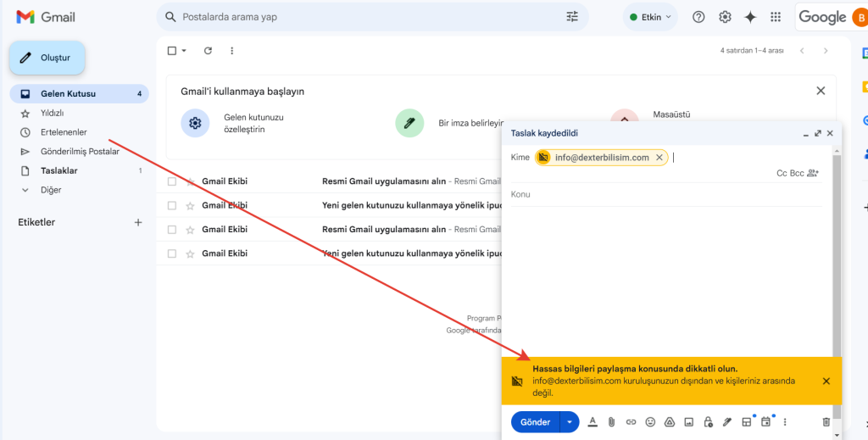Minimize the compose window
Viewport: 868px width, 440px height.
tap(806, 133)
